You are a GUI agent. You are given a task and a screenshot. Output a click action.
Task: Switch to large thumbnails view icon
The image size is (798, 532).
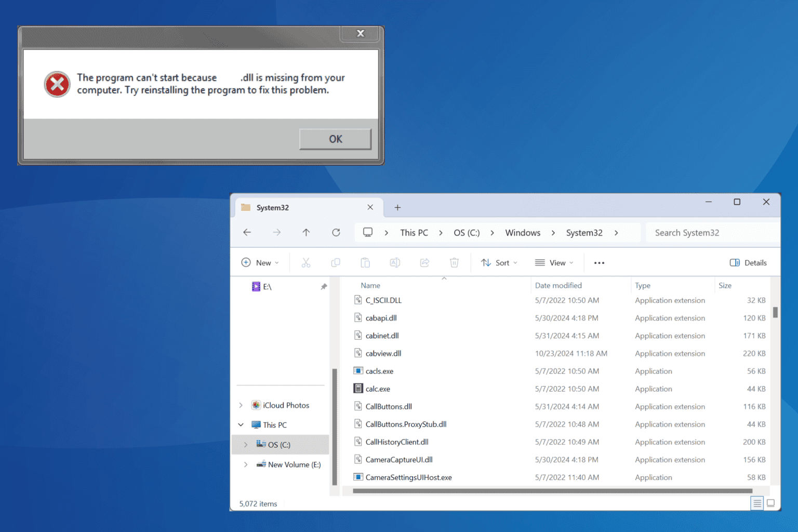771,503
